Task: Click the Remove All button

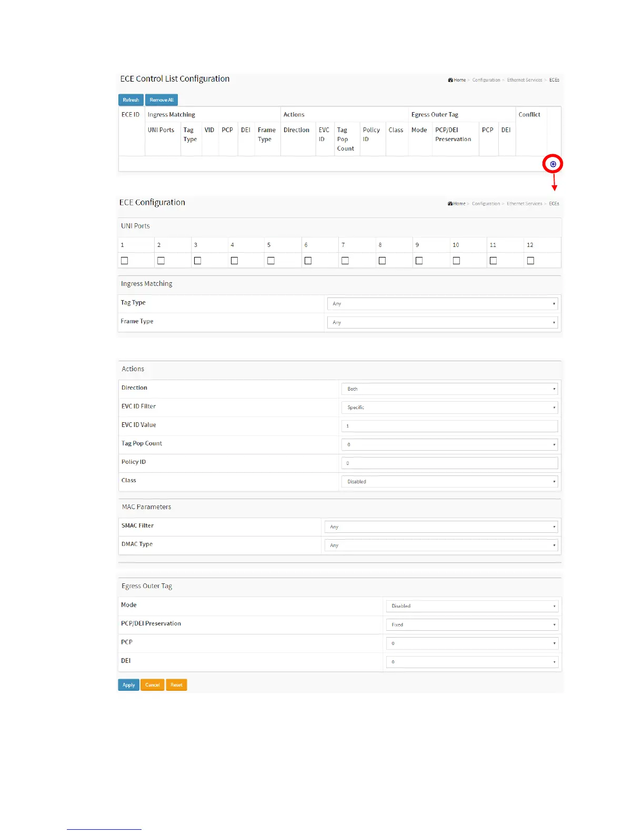Action: pyautogui.click(x=162, y=100)
